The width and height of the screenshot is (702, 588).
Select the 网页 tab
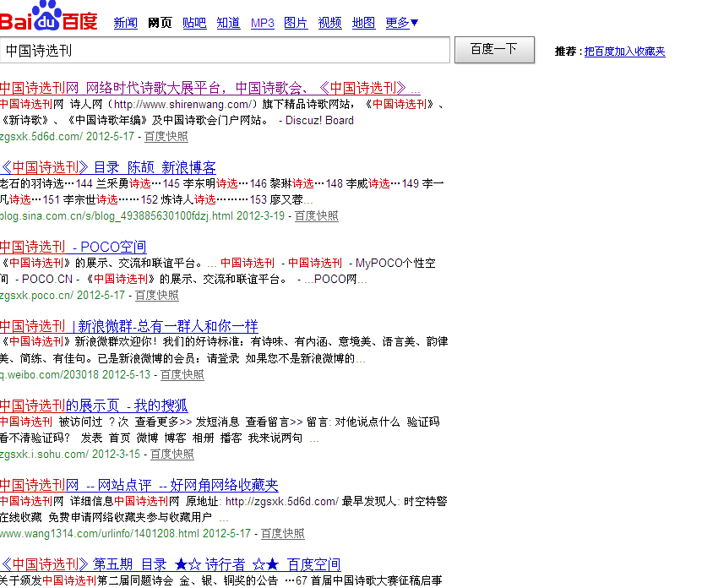(160, 23)
